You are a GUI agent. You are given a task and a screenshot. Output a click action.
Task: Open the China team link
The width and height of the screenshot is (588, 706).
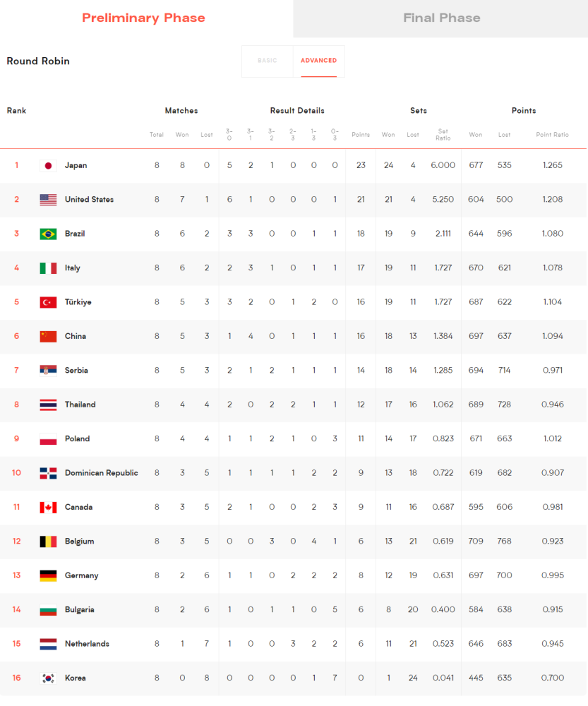76,336
